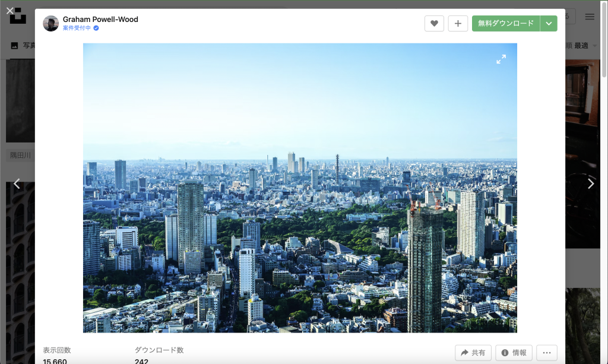This screenshot has height=364, width=608.
Task: Open photo 情報 info button
Action: (514, 353)
